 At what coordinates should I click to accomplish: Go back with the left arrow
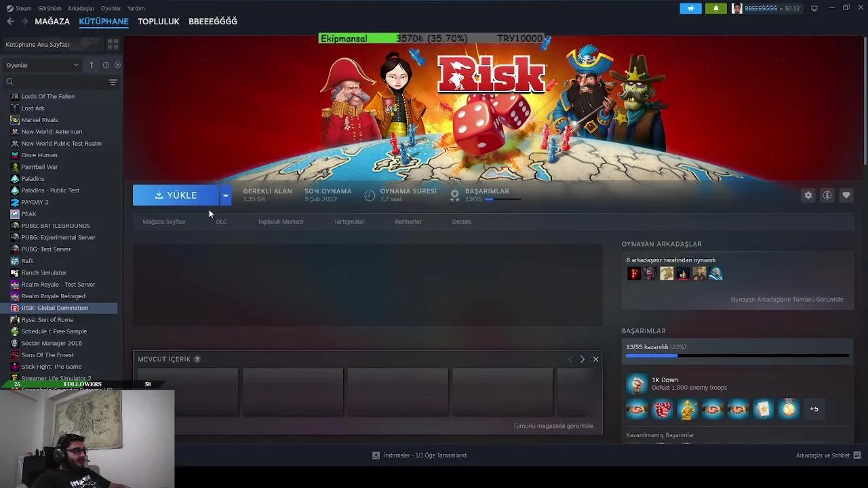[x=10, y=21]
